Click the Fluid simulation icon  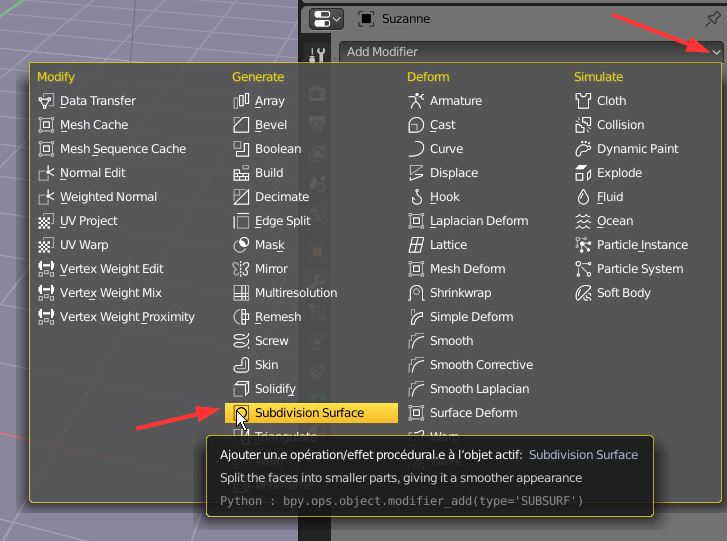click(583, 197)
